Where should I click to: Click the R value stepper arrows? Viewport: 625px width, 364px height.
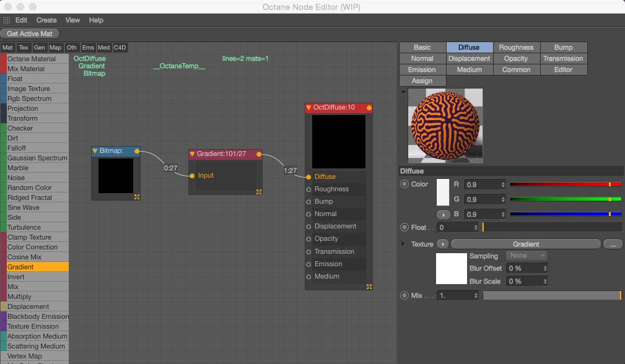(503, 185)
